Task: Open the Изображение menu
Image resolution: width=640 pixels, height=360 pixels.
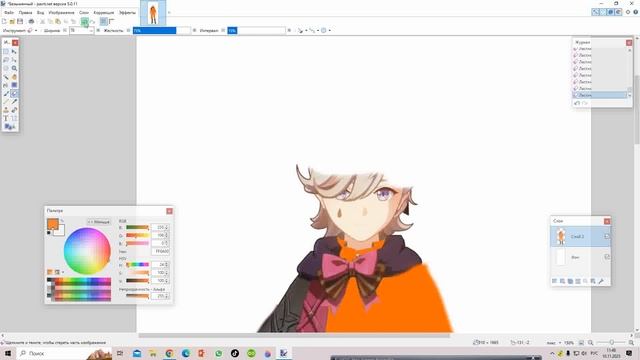Action: tap(62, 13)
